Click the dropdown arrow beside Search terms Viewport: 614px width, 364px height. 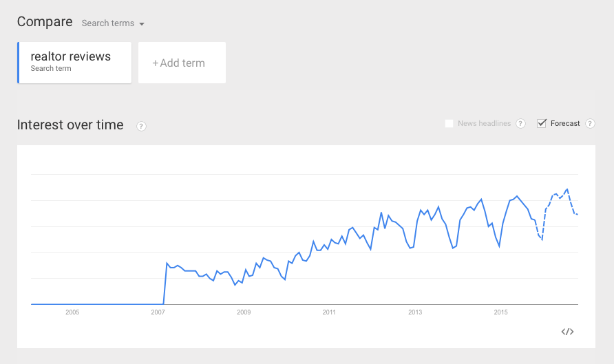(142, 24)
